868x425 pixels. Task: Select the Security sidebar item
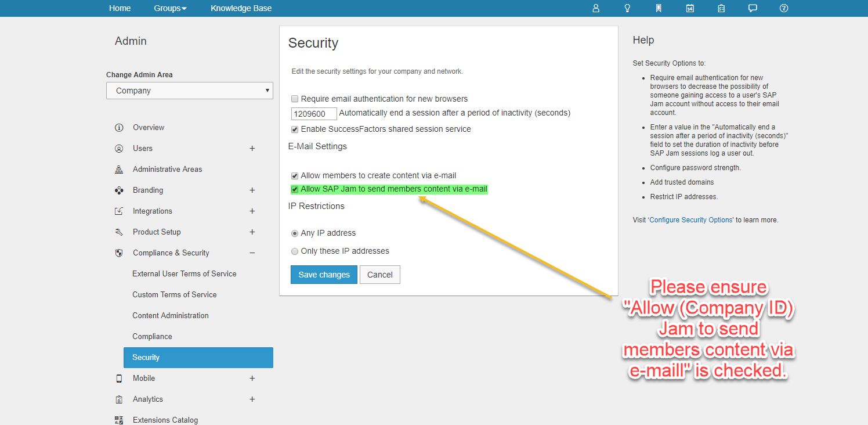click(x=198, y=358)
